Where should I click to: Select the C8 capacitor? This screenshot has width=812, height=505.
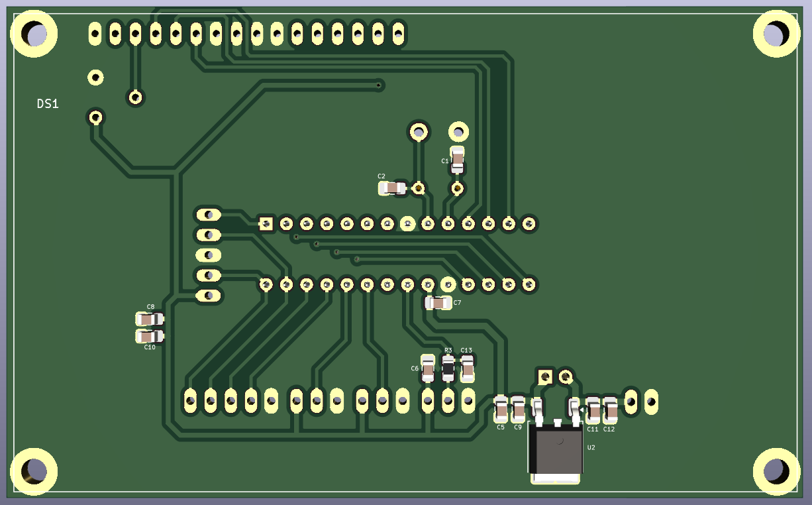click(149, 319)
